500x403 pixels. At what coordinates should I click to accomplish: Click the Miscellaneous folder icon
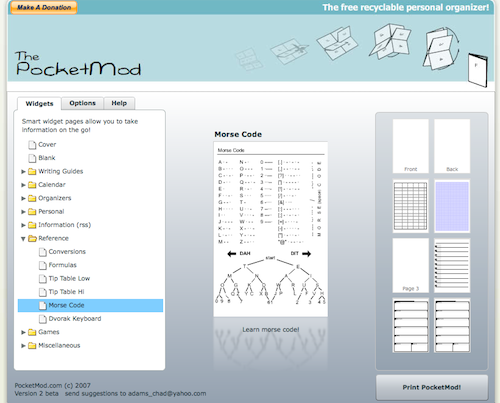click(32, 346)
